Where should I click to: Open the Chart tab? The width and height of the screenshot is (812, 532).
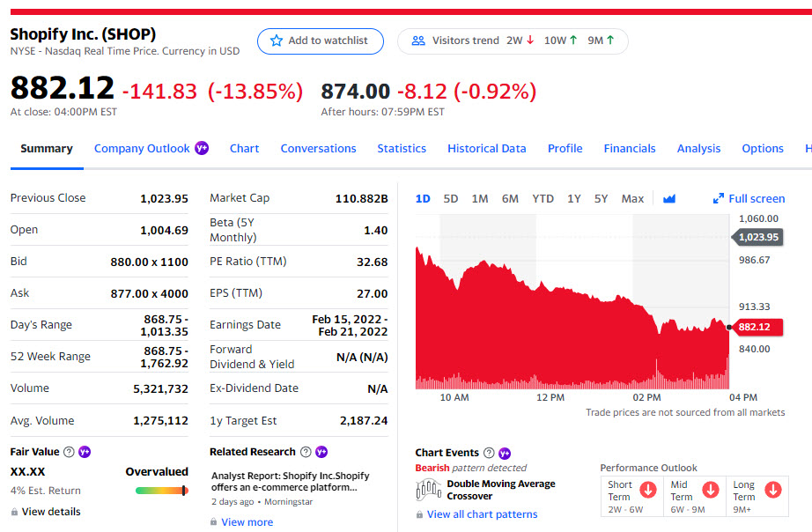point(245,149)
